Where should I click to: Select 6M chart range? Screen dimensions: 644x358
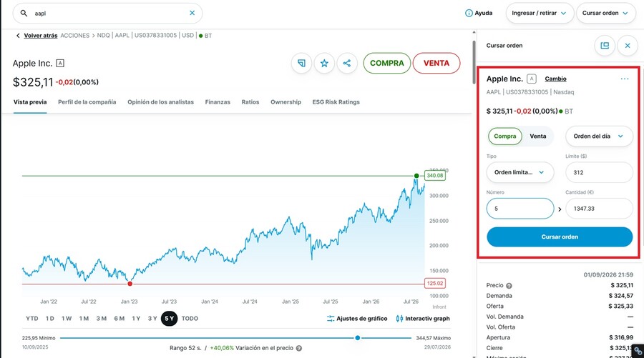119,319
